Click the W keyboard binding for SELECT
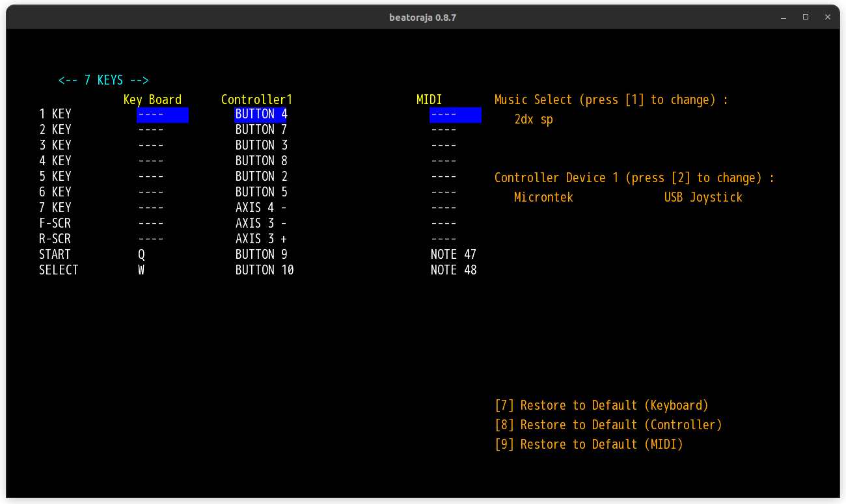This screenshot has width=846, height=504. point(141,271)
